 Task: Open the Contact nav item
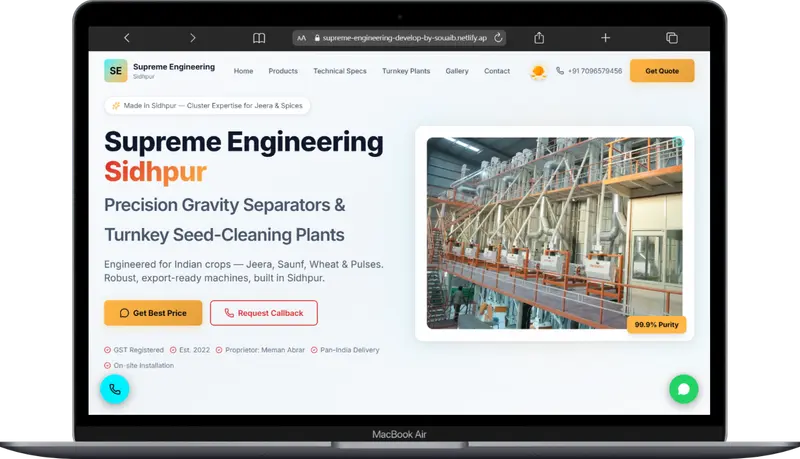(x=497, y=71)
